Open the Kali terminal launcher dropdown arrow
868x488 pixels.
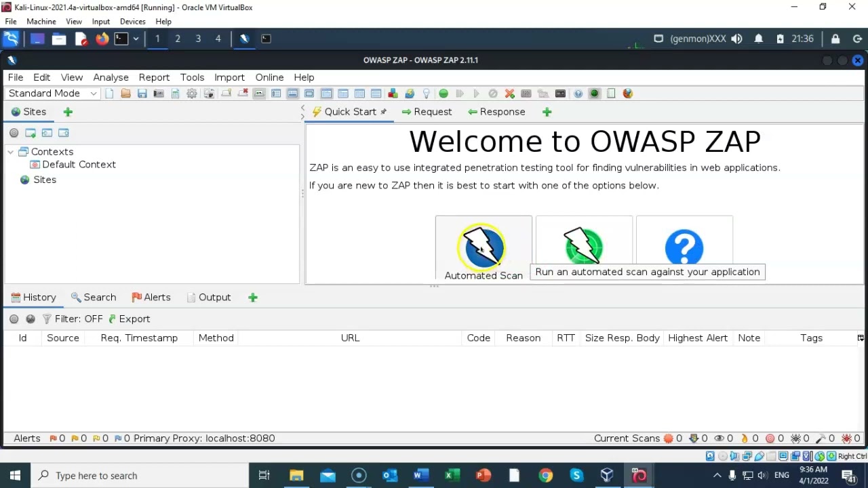click(136, 39)
